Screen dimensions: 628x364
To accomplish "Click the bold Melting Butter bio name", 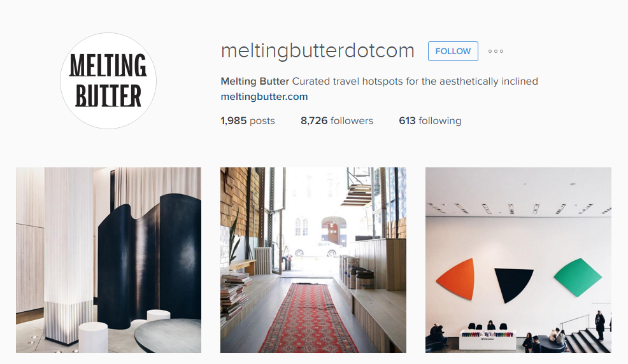I will 255,81.
